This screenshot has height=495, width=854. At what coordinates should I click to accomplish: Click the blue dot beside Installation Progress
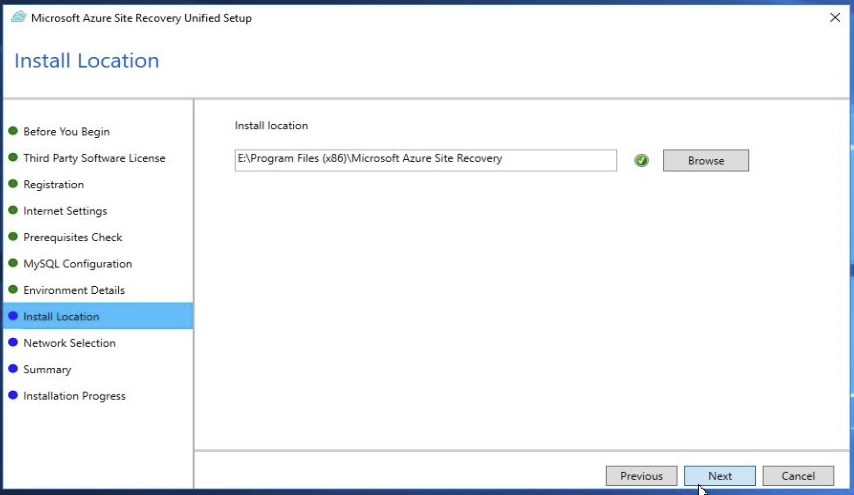tap(13, 395)
